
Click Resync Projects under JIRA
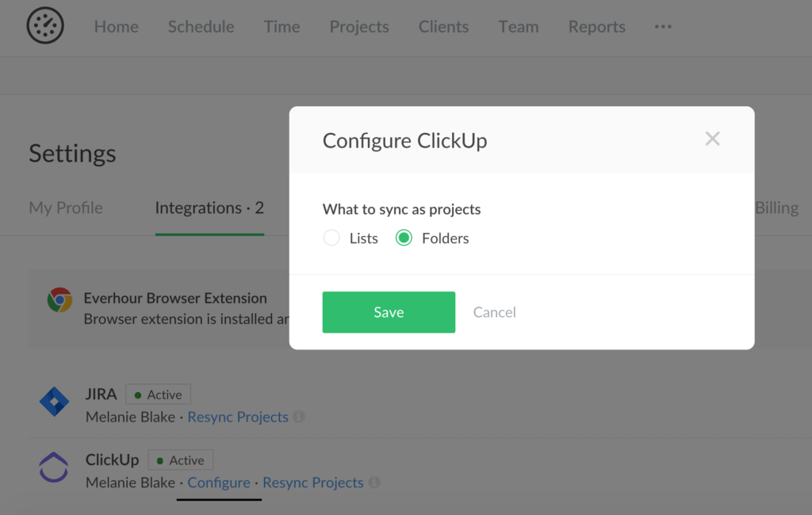pyautogui.click(x=237, y=417)
